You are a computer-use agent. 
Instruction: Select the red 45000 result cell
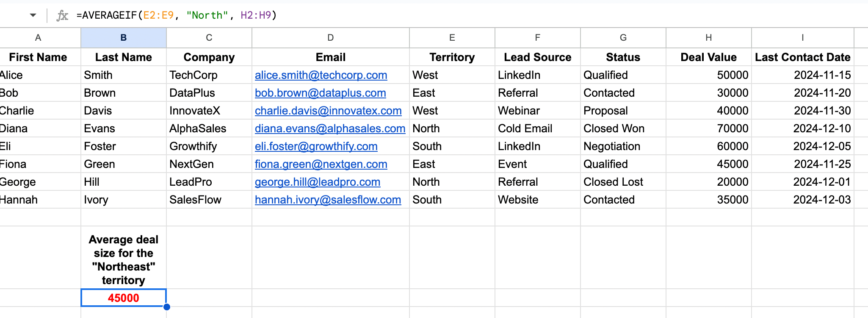pyautogui.click(x=124, y=298)
